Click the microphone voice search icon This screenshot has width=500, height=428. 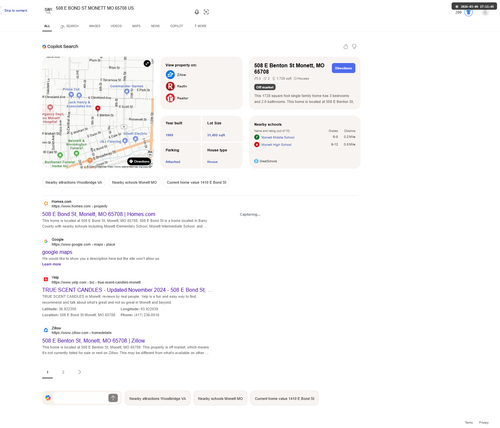pyautogui.click(x=197, y=12)
